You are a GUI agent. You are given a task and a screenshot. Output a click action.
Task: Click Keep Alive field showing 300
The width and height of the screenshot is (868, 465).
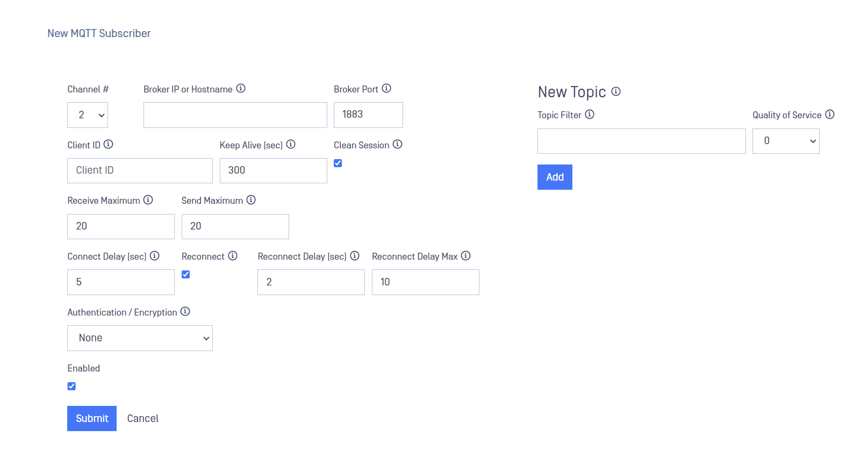click(274, 170)
